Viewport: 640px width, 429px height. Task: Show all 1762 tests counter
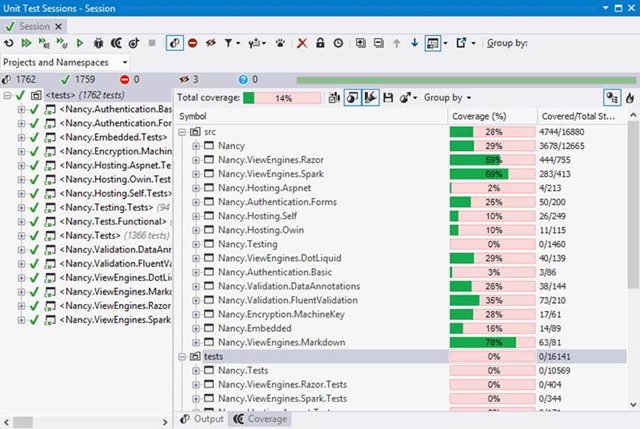click(x=19, y=79)
